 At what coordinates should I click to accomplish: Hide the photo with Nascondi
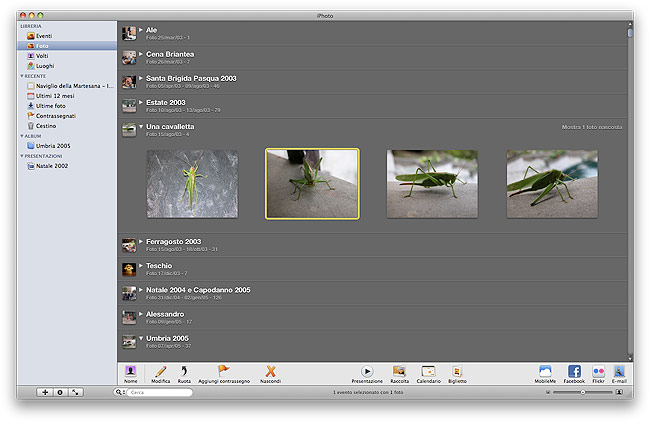tap(270, 374)
